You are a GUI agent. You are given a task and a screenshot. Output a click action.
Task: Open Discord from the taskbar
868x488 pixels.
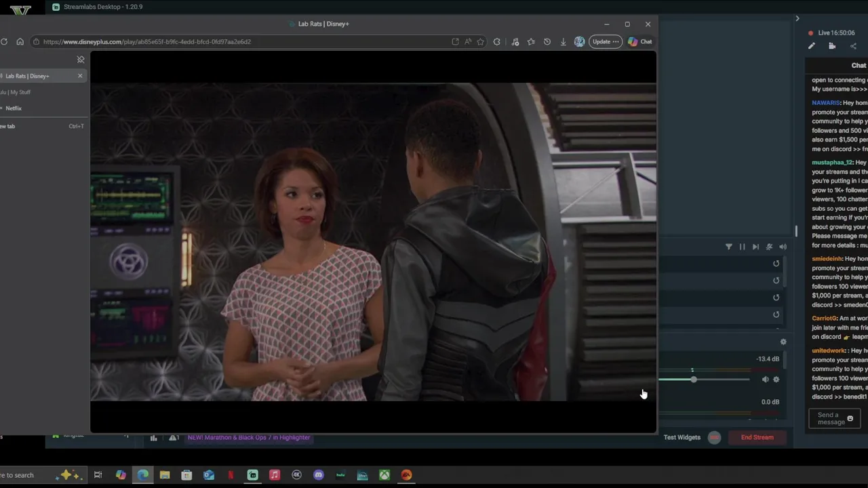tap(319, 475)
